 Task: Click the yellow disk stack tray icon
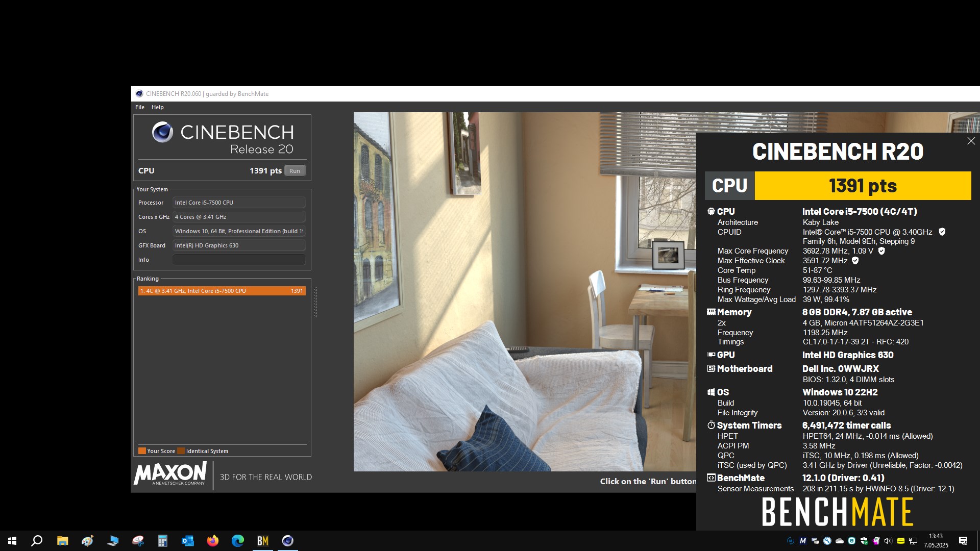[x=901, y=541]
